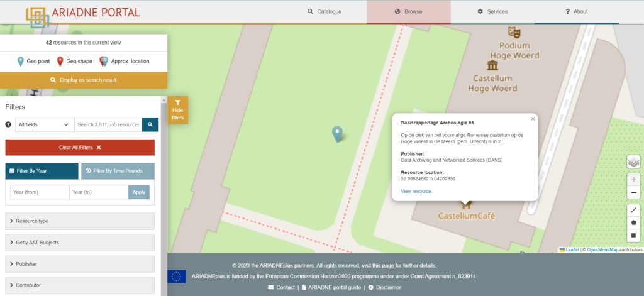Toggle Hide filters panel button
644x296 pixels.
177,109
